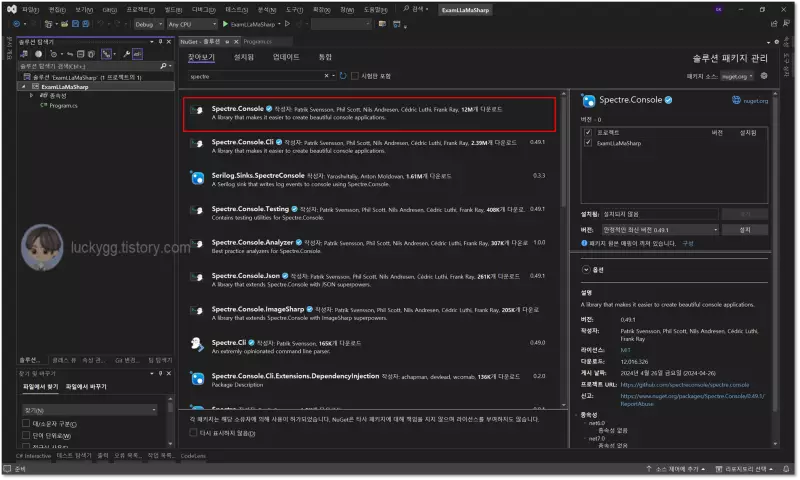Click the wrench Properties icon in Solution Explorer
This screenshot has height=480, width=800.
[x=126, y=54]
